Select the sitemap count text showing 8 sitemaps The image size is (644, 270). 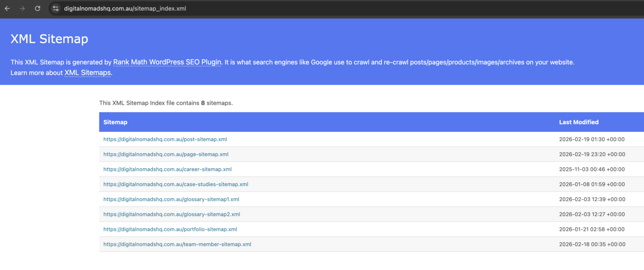166,103
